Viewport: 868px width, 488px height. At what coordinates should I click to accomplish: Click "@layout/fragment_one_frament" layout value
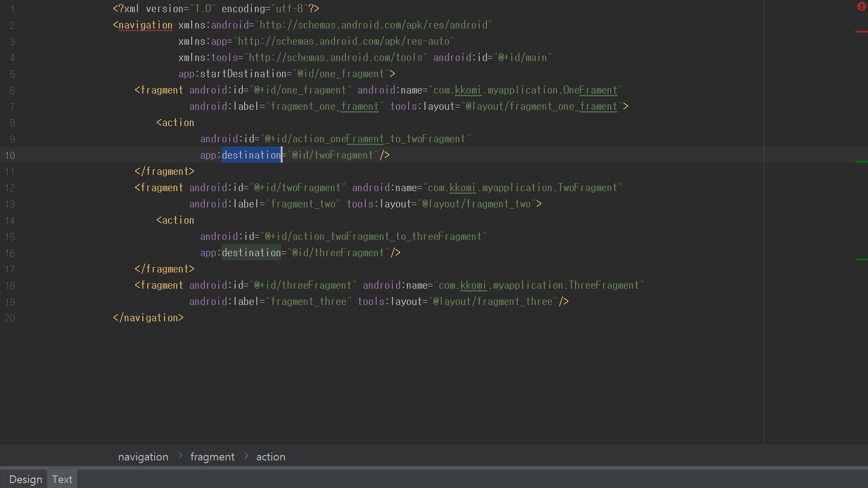pyautogui.click(x=542, y=106)
